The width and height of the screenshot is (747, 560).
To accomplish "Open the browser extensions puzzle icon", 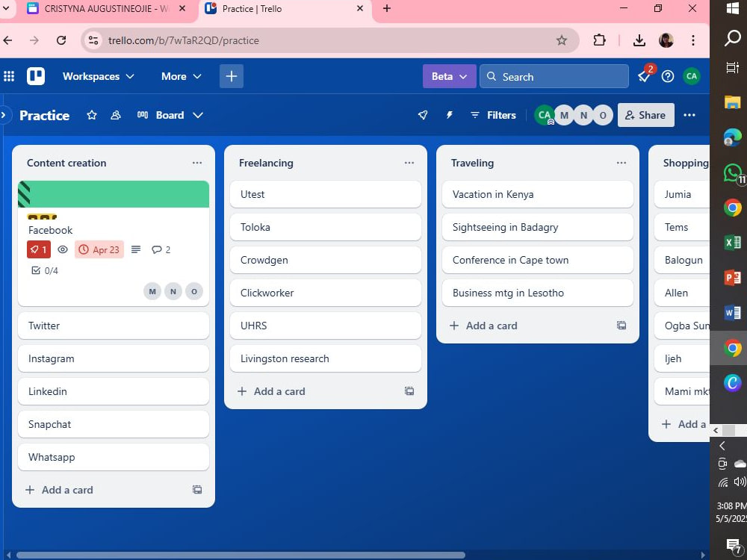I will pyautogui.click(x=599, y=40).
